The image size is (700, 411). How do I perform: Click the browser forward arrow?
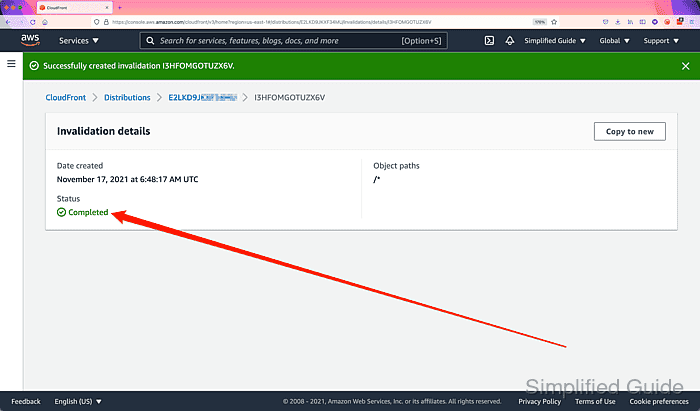coord(20,22)
